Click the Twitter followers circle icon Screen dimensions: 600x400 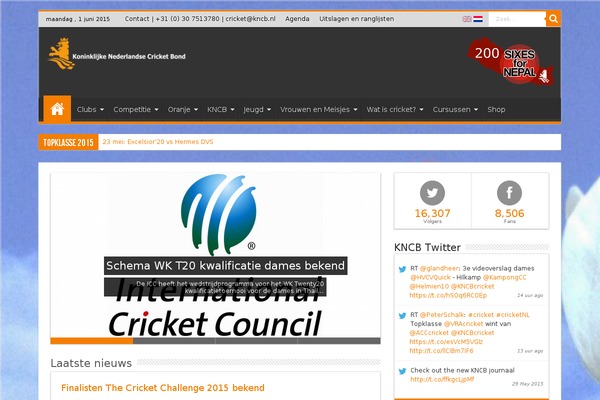[432, 193]
